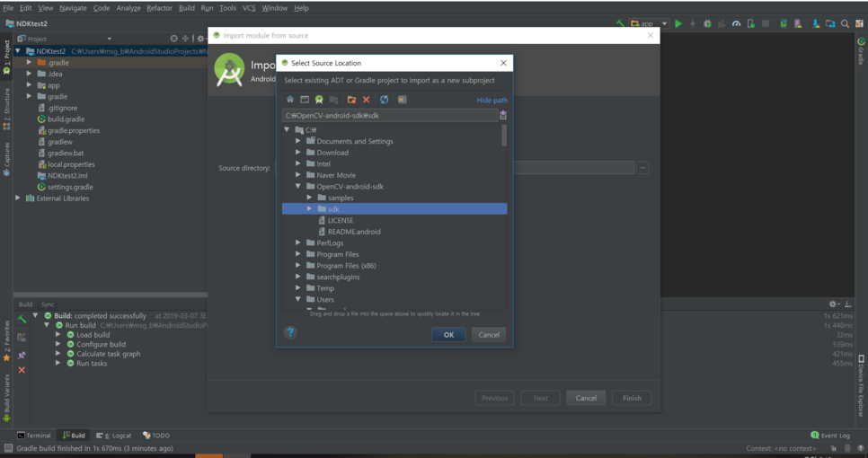
Task: Open the app run configuration dropdown
Action: [x=650, y=23]
